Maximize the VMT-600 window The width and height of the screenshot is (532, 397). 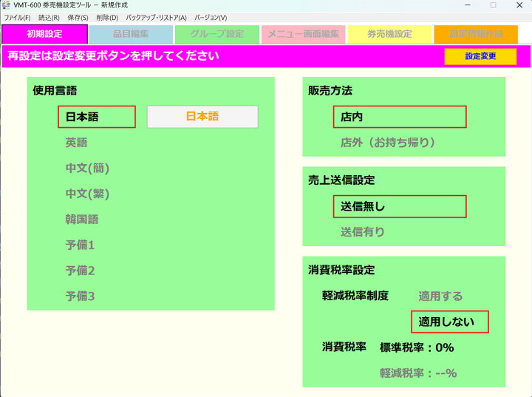tap(494, 5)
